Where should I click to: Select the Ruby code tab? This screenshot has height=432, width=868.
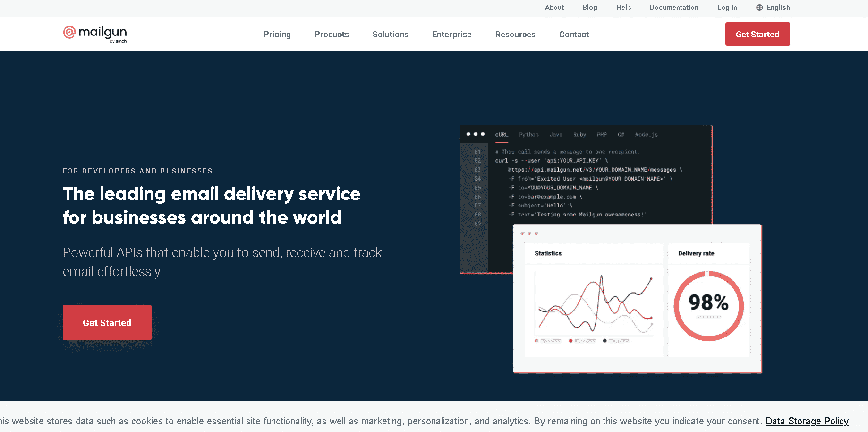(579, 135)
